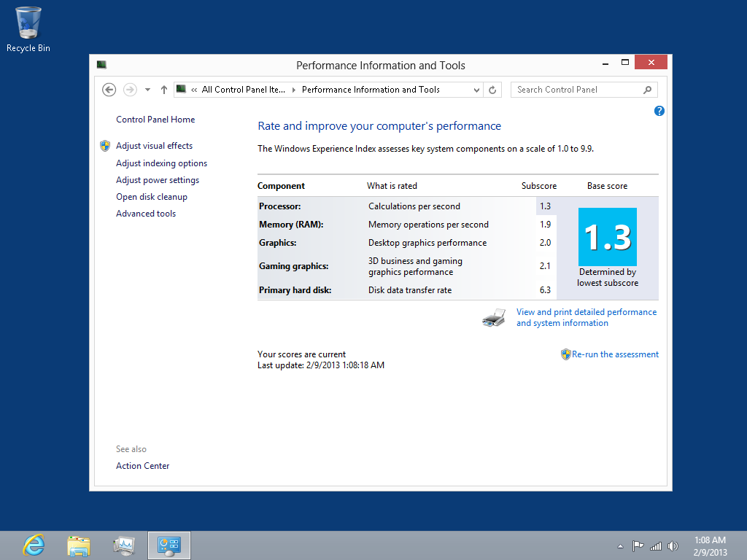Select the Memory (RAM) subscore 1.9
This screenshot has height=560, width=747.
click(545, 225)
